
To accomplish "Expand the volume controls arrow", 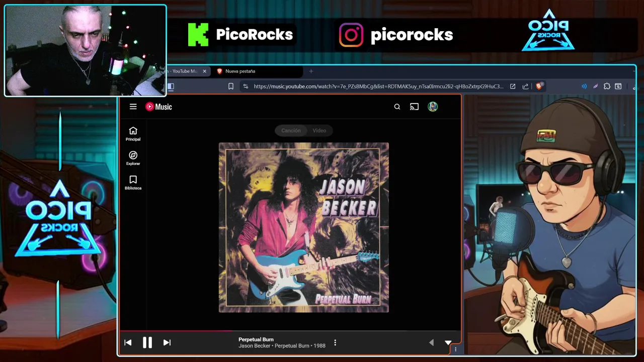I will click(431, 342).
